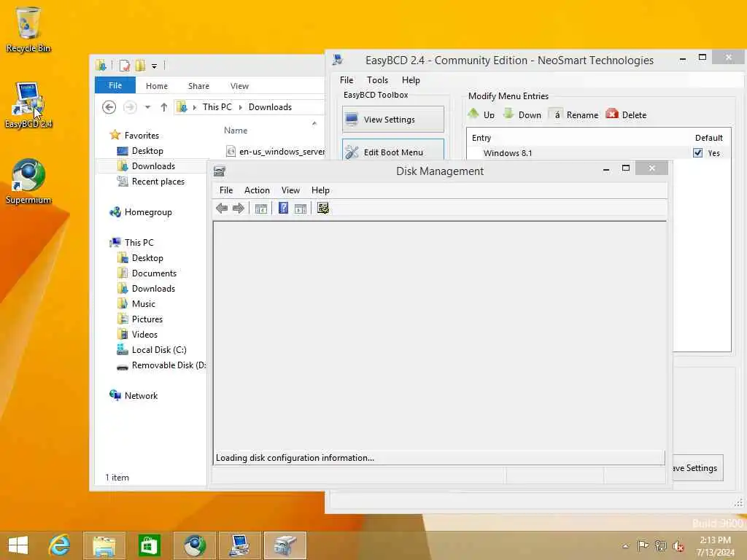Open the Help menu in Disk Management
747x560 pixels.
point(320,190)
